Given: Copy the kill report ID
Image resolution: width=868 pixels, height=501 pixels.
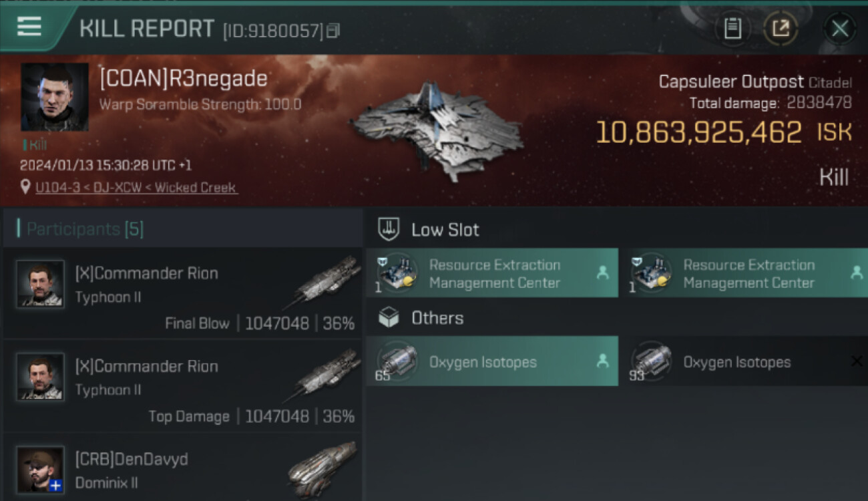Looking at the screenshot, I should point(333,30).
